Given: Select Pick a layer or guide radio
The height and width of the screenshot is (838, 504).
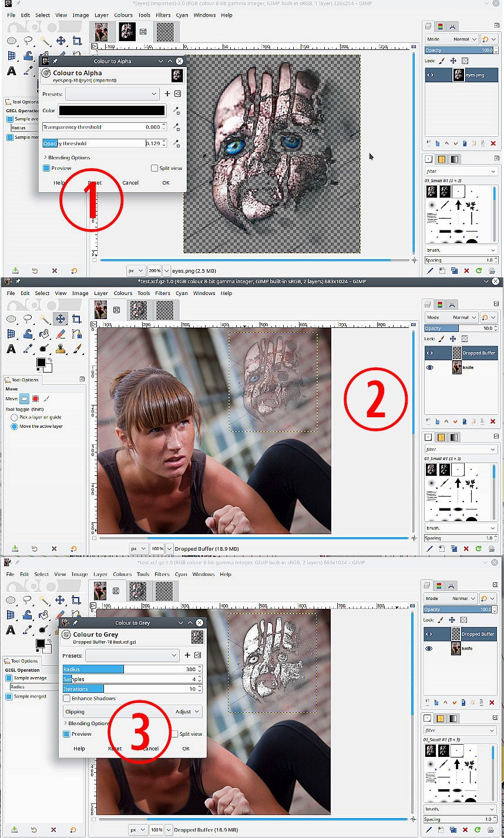Looking at the screenshot, I should pos(14,417).
